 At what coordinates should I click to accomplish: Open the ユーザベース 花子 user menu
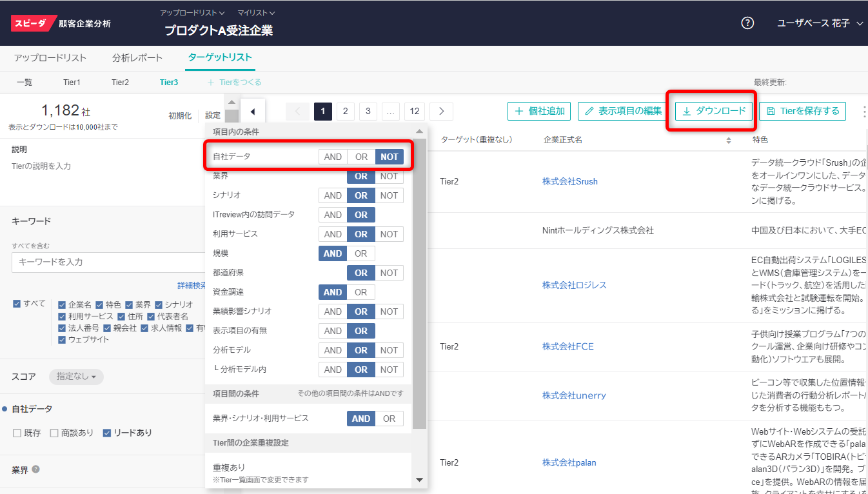click(820, 23)
